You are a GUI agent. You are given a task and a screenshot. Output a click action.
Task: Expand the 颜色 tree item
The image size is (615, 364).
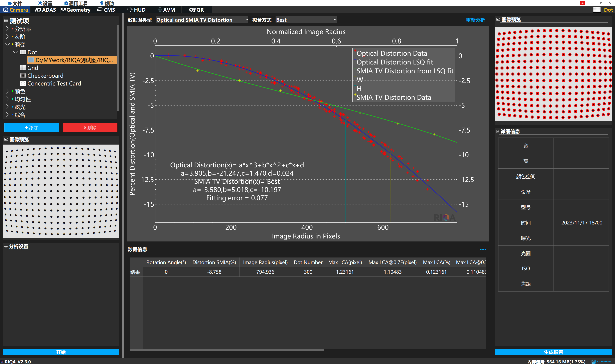click(7, 91)
